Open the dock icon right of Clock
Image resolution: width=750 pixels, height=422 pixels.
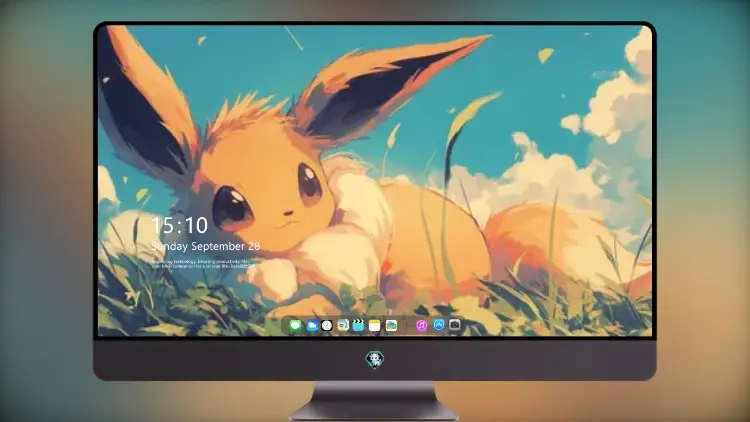point(342,326)
